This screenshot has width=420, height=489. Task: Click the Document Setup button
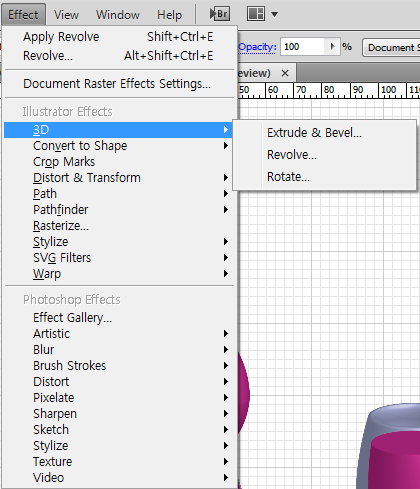[x=391, y=48]
